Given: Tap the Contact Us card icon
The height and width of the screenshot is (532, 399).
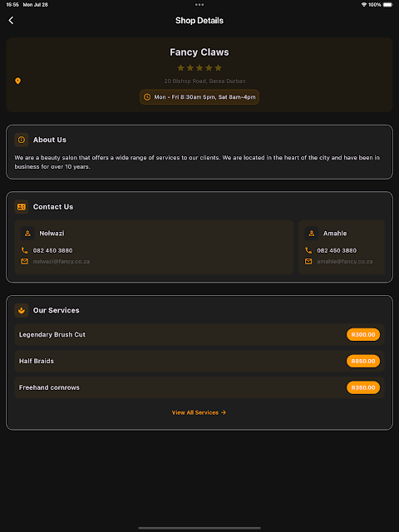Looking at the screenshot, I should pos(22,207).
